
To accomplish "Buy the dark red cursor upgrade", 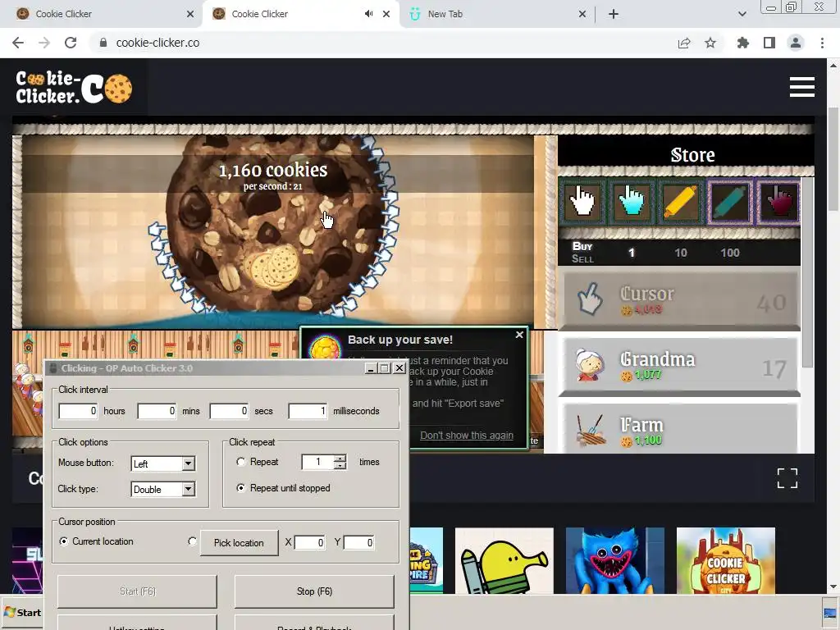I will [778, 202].
